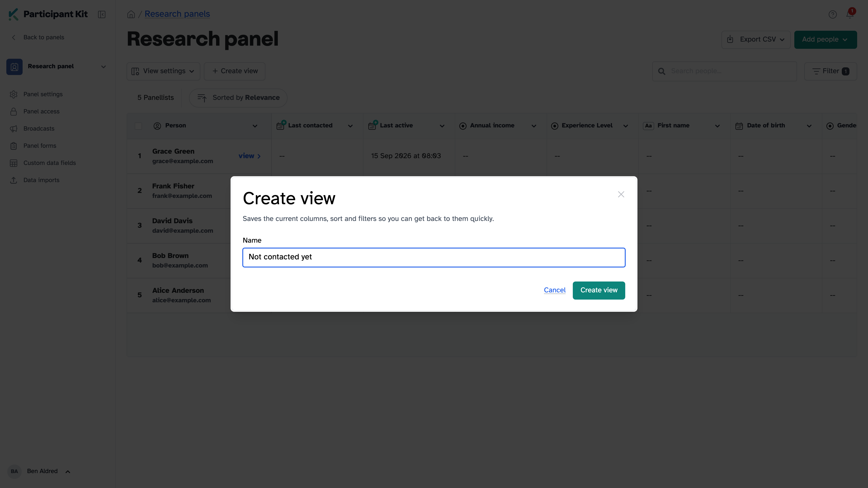
Task: Expand the Research panel switcher chevron
Action: [x=104, y=67]
